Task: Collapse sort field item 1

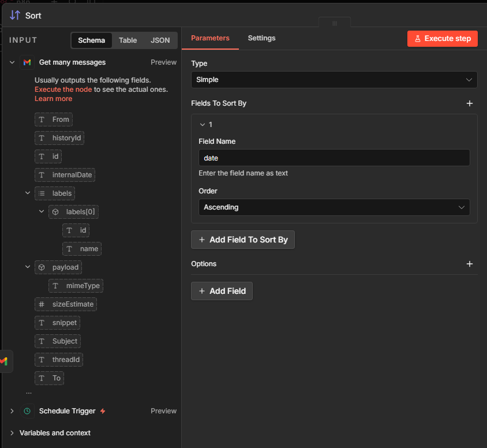Action: click(x=203, y=125)
